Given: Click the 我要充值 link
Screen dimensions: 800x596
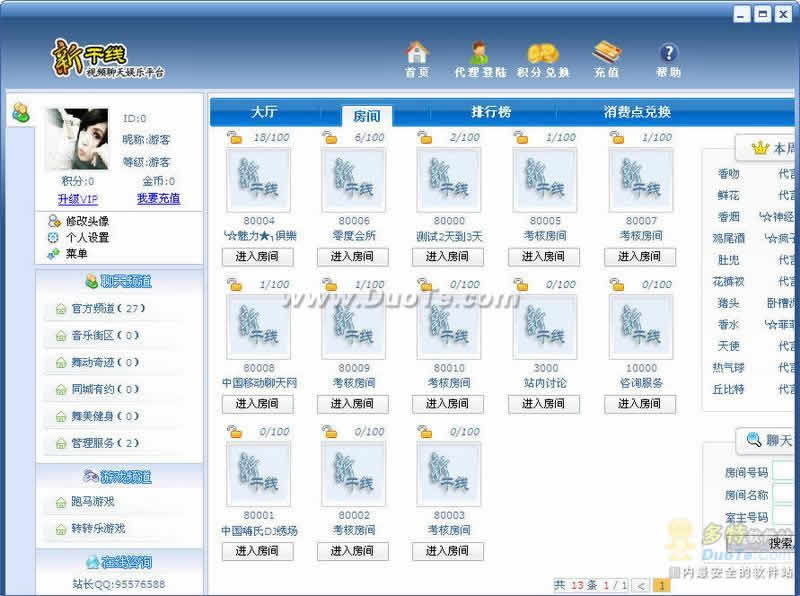Looking at the screenshot, I should [158, 199].
